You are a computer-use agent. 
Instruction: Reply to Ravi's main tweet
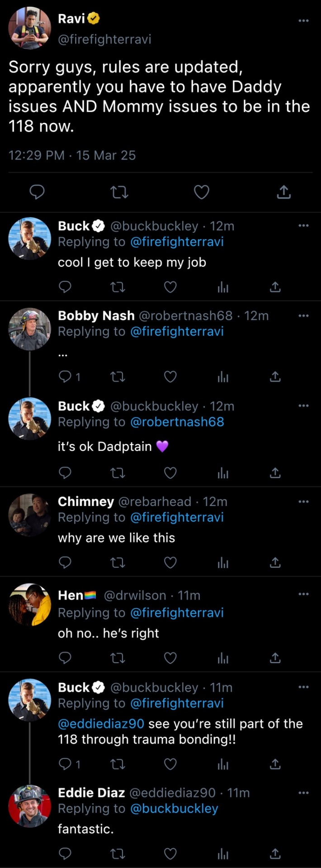37,192
